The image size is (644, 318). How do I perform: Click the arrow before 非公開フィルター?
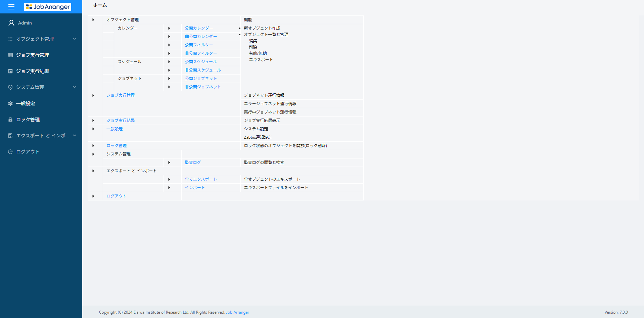point(169,53)
